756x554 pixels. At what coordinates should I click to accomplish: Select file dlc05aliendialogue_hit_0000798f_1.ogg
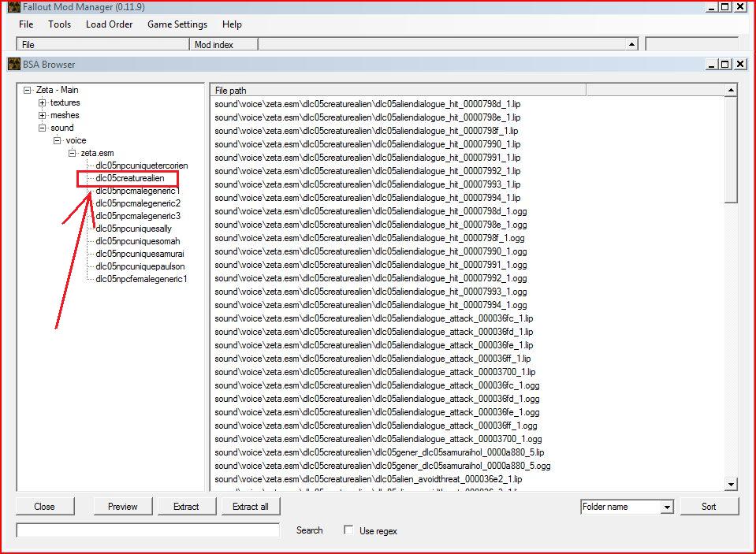[x=370, y=238]
